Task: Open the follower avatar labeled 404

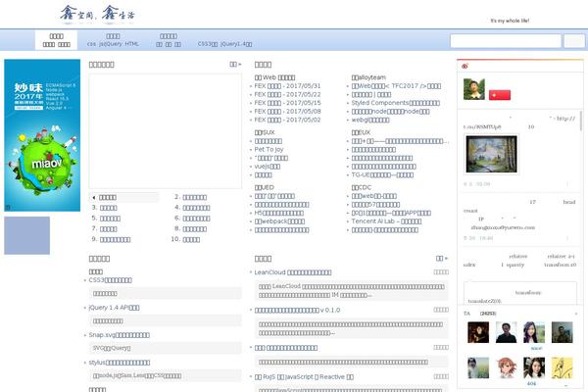Action: point(534,367)
